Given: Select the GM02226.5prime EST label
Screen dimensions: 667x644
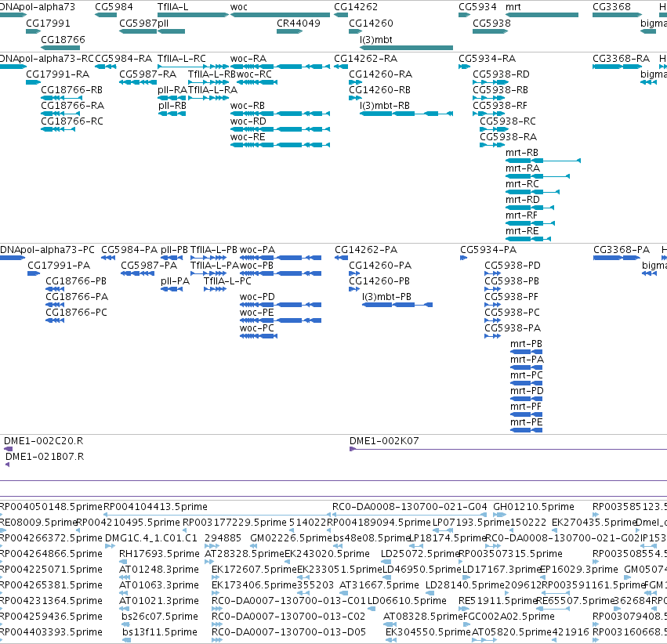Looking at the screenshot, I should (x=291, y=538).
